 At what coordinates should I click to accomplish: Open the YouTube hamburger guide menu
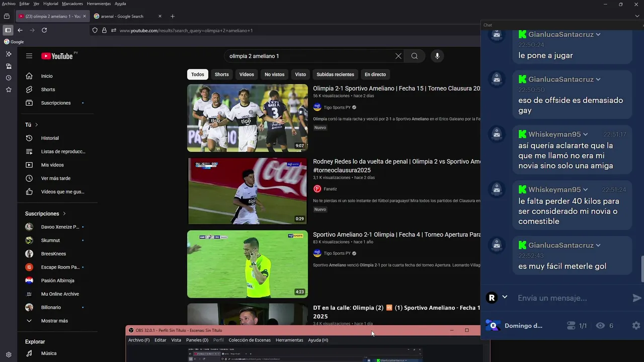click(x=29, y=56)
